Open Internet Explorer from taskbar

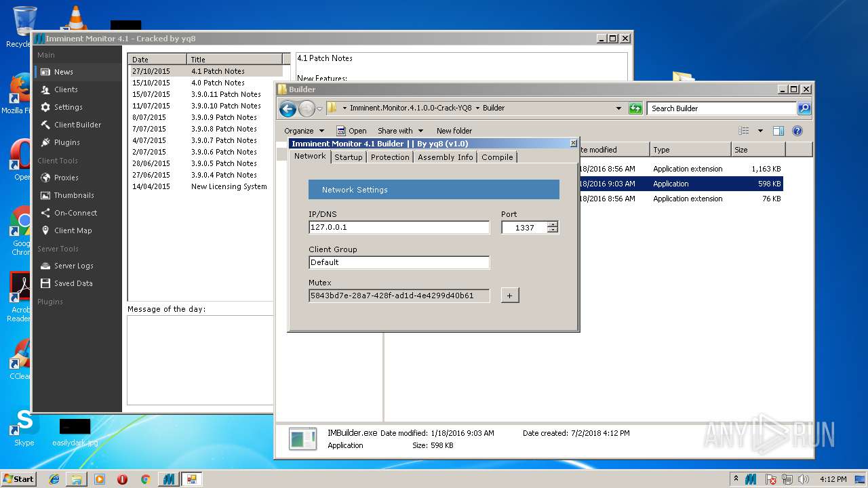54,479
